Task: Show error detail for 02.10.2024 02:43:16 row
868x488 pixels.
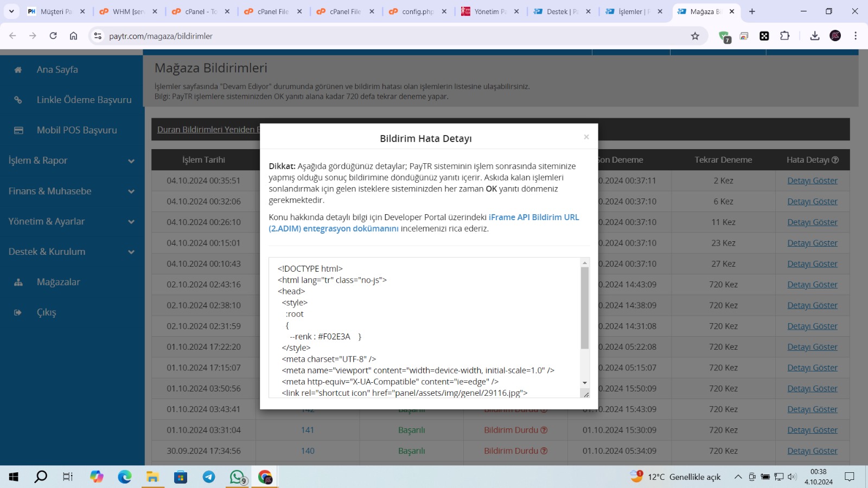Action: pyautogui.click(x=812, y=285)
